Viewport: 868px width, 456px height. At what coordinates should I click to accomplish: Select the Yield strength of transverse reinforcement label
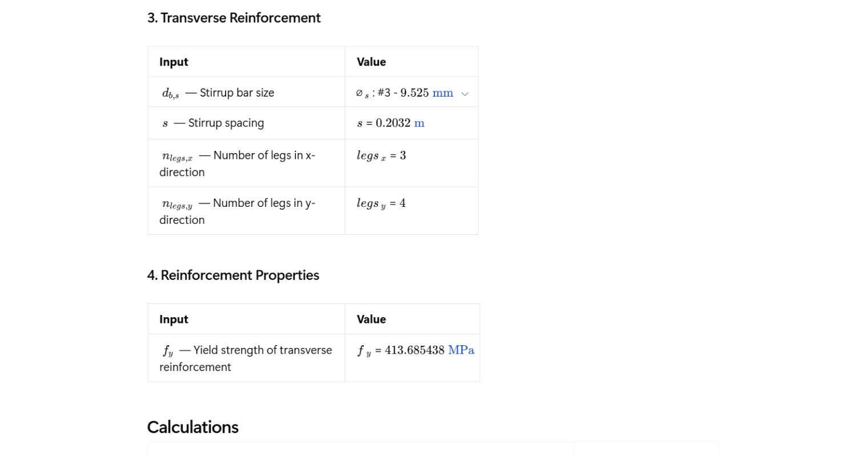pyautogui.click(x=262, y=350)
